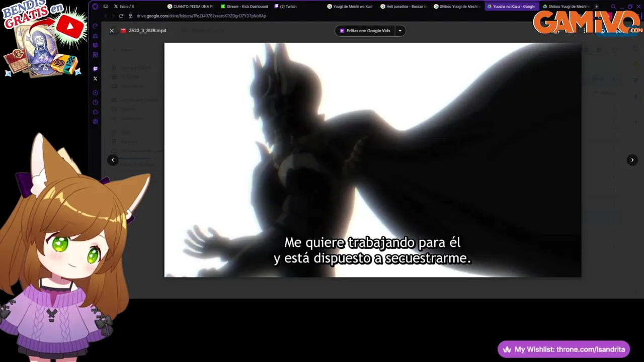Screen dimensions: 644x362
Task: Click the padlock site info icon
Action: click(131, 16)
